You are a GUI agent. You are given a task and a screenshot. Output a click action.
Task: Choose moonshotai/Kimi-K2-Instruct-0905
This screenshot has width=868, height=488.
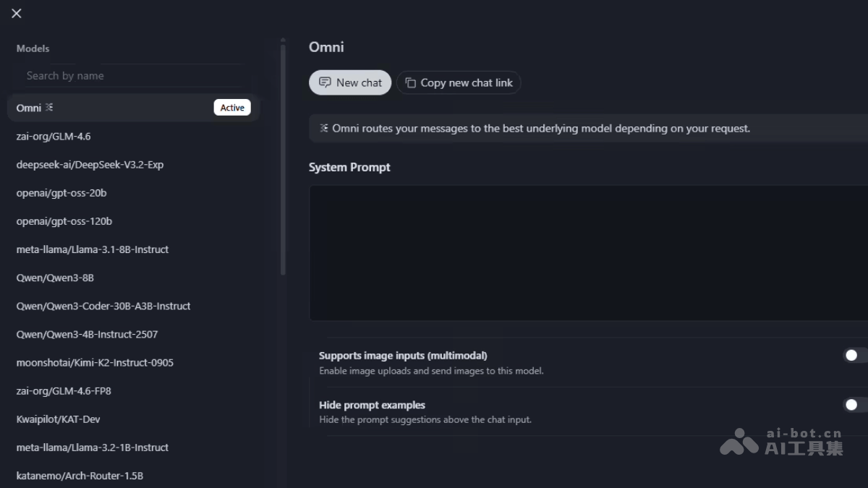95,362
